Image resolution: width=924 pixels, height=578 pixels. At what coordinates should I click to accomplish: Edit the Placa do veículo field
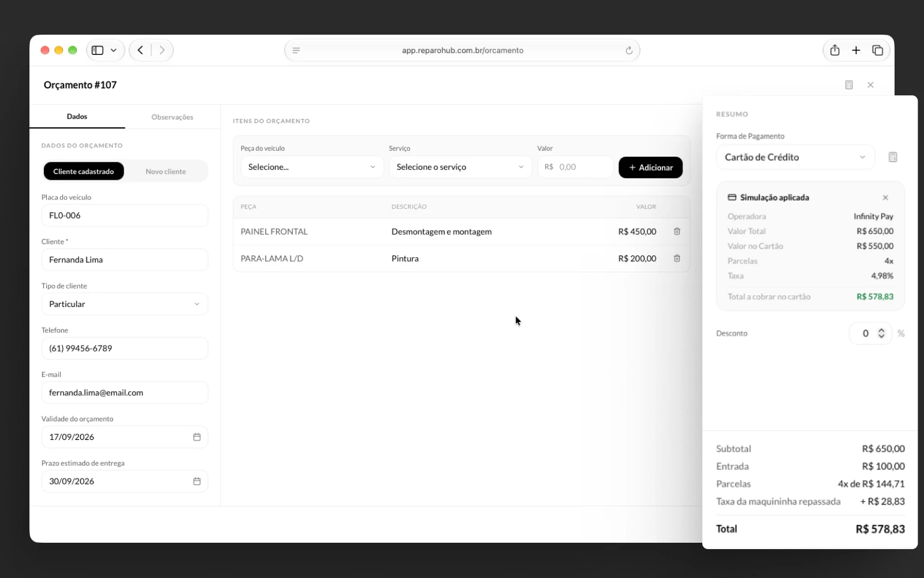(x=125, y=215)
